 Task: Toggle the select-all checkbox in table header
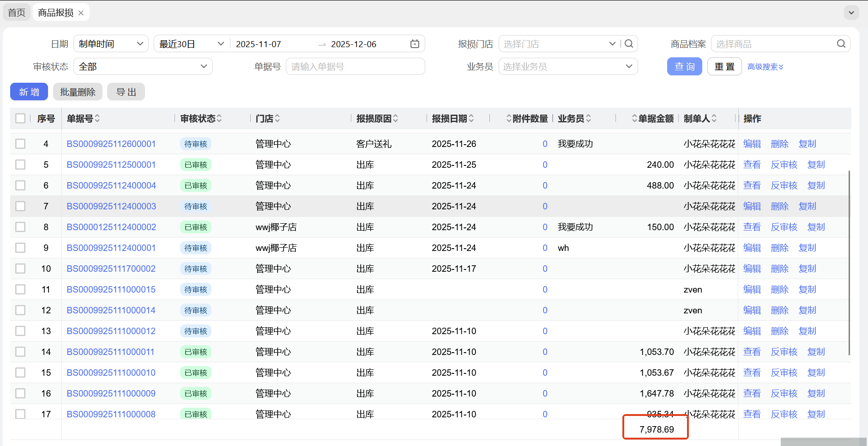[20, 119]
